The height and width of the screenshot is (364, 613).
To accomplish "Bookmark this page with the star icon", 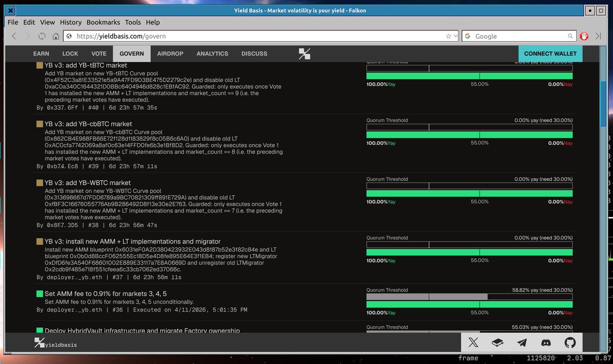I will click(x=449, y=36).
